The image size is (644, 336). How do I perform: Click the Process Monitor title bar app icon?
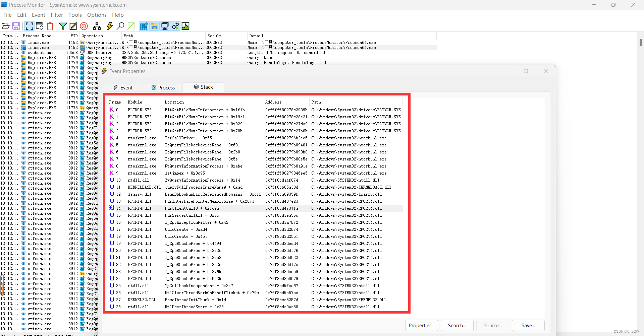pos(4,5)
